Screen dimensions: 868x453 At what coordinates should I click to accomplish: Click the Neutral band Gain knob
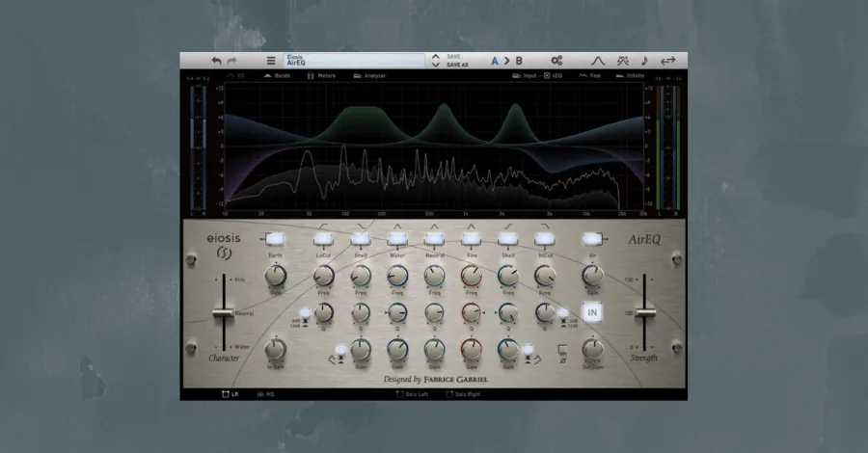435,349
